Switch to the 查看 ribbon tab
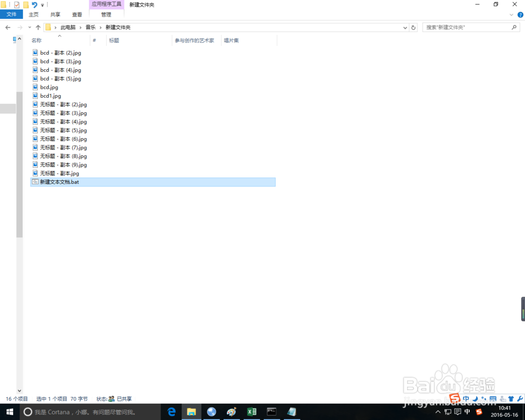Screen dimensions: 525x420 (77, 14)
